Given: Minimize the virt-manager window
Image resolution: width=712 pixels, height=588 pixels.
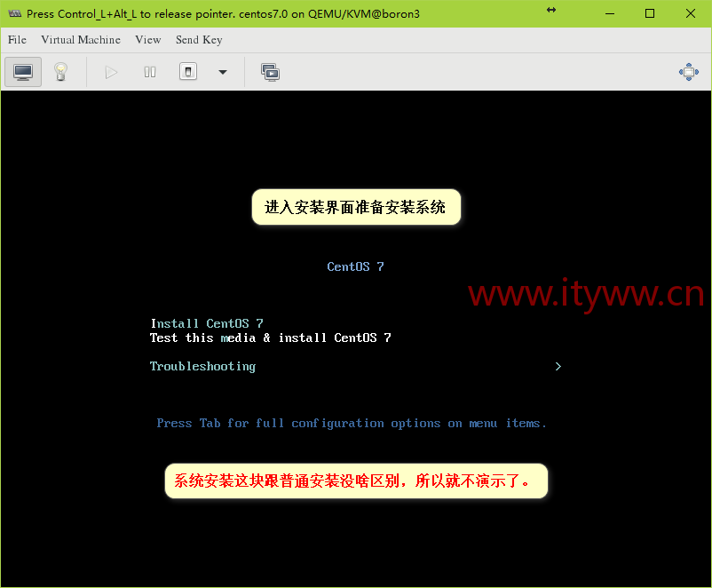Looking at the screenshot, I should [610, 13].
